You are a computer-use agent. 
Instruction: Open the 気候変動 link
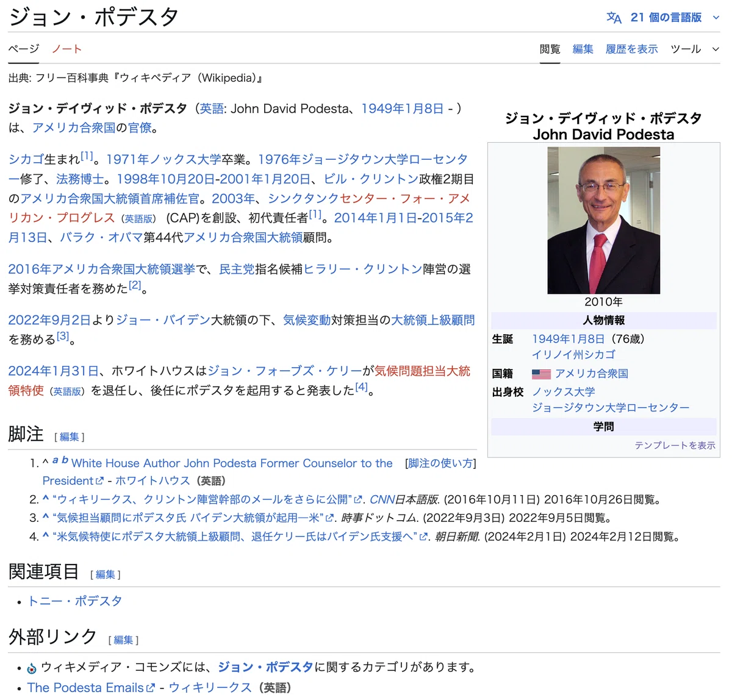(x=307, y=320)
